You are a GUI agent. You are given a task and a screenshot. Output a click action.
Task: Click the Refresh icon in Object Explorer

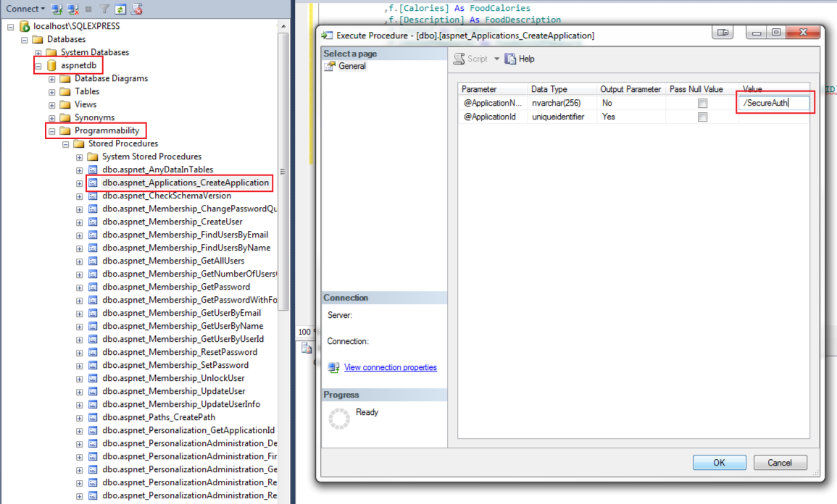tap(120, 9)
